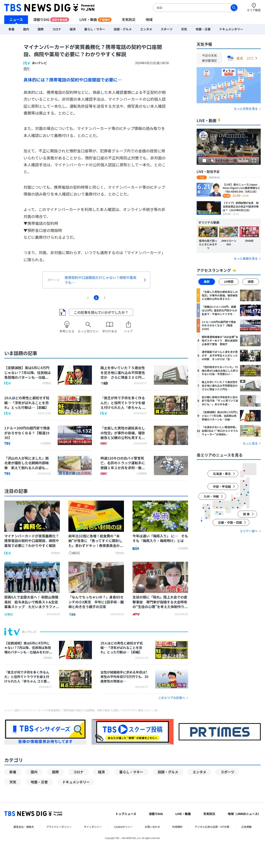This screenshot has width=265, height=868.
Task: Click the 参考になる lightbulb icon
Action: (x=67, y=324)
